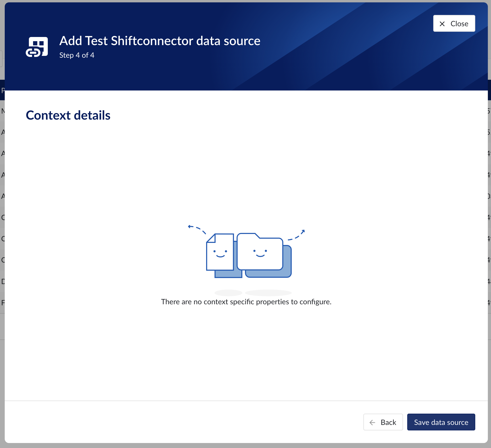Save the data source
491x448 pixels.
point(441,422)
